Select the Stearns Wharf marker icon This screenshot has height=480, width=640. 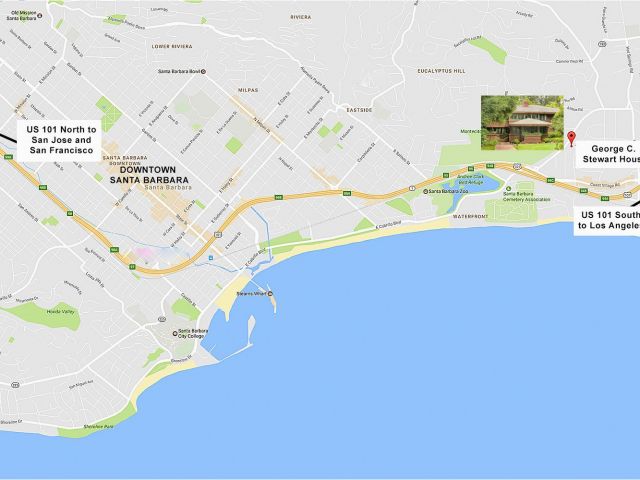(270, 293)
